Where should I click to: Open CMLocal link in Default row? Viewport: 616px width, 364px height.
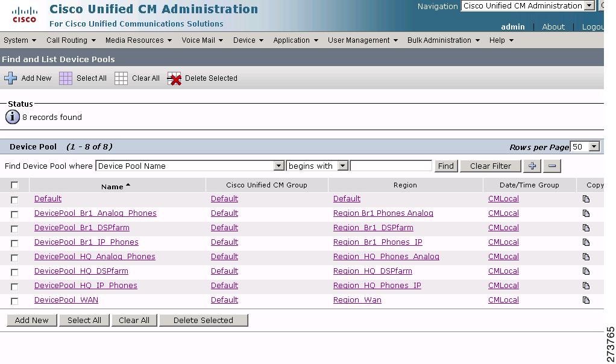(x=503, y=199)
